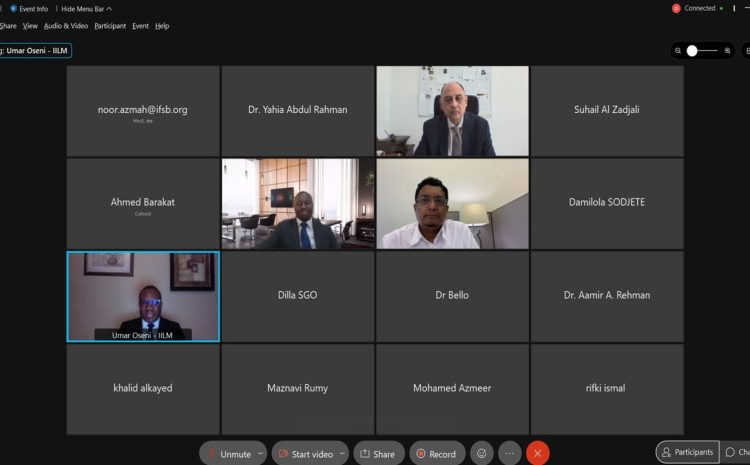Open the Participants panel
The height and width of the screenshot is (465, 750).
[x=687, y=452]
